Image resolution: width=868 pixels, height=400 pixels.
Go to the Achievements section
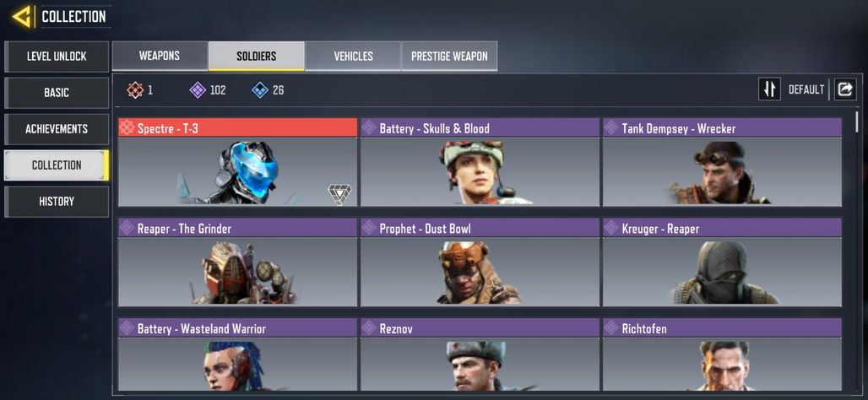click(x=57, y=129)
